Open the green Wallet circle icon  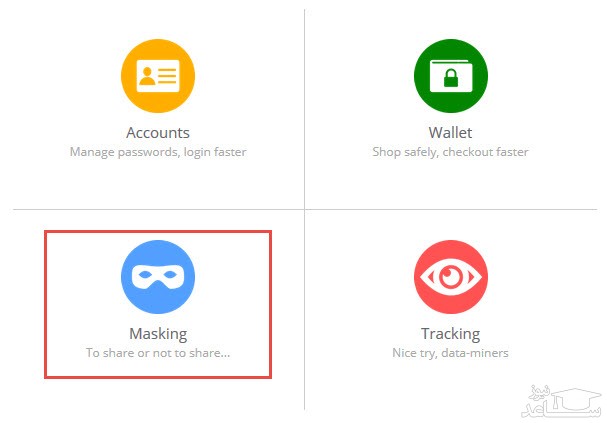[x=451, y=76]
